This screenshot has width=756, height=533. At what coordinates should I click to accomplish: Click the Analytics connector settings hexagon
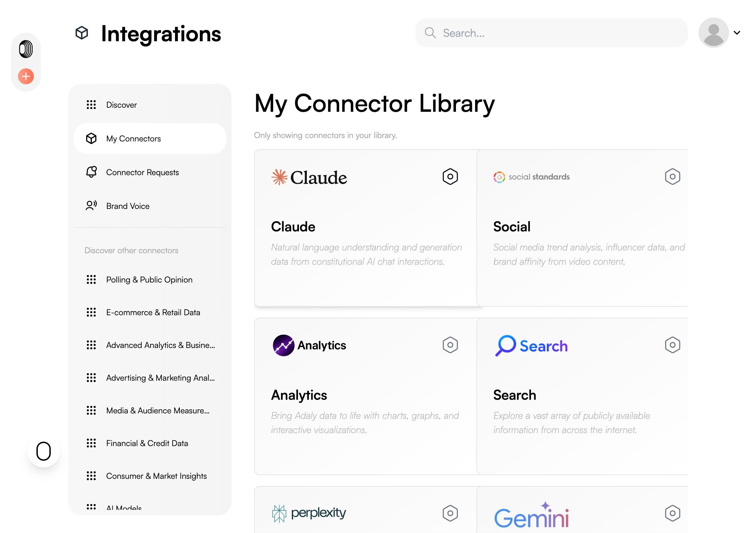point(450,345)
